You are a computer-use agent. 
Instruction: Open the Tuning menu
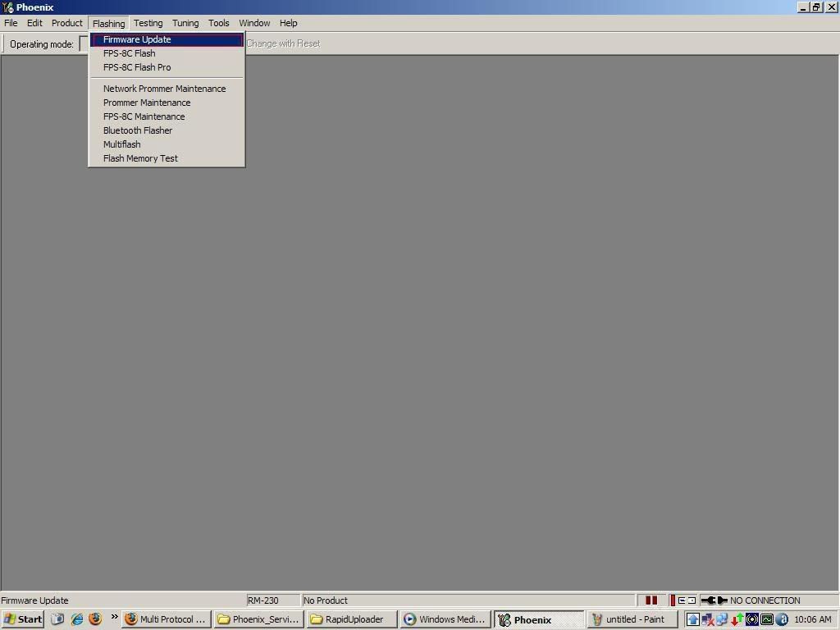pyautogui.click(x=185, y=23)
